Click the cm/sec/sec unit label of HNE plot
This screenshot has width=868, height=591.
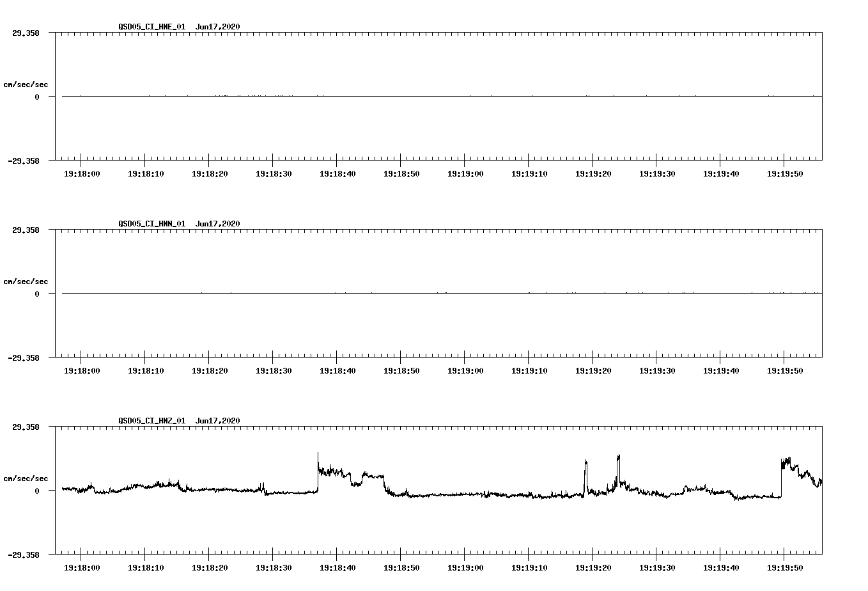tap(26, 84)
